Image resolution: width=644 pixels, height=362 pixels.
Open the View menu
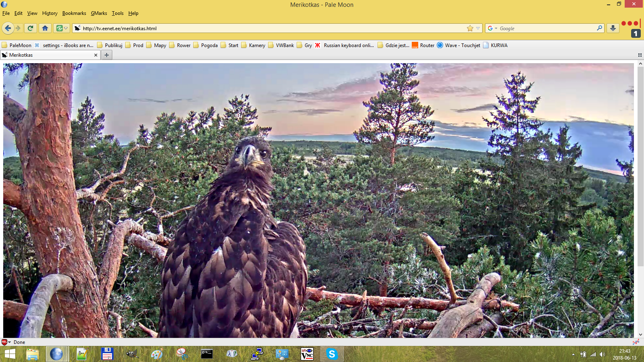(32, 13)
